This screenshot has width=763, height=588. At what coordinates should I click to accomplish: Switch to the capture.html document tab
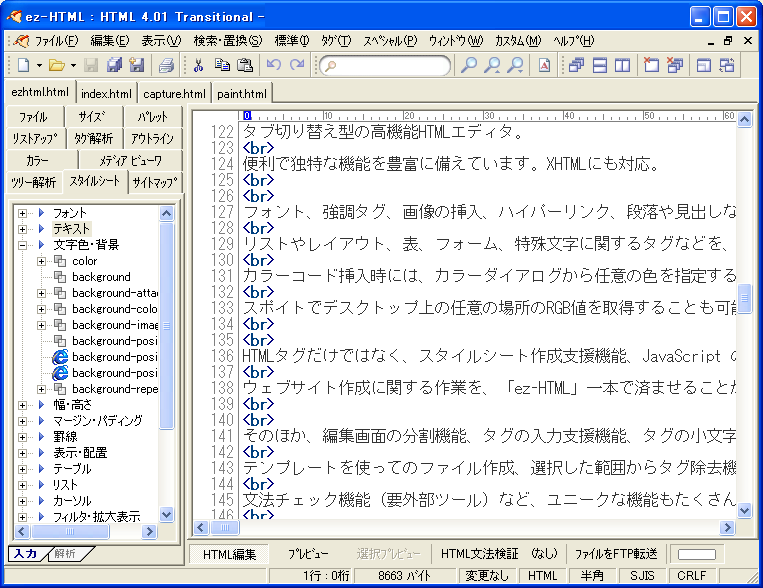(x=174, y=93)
